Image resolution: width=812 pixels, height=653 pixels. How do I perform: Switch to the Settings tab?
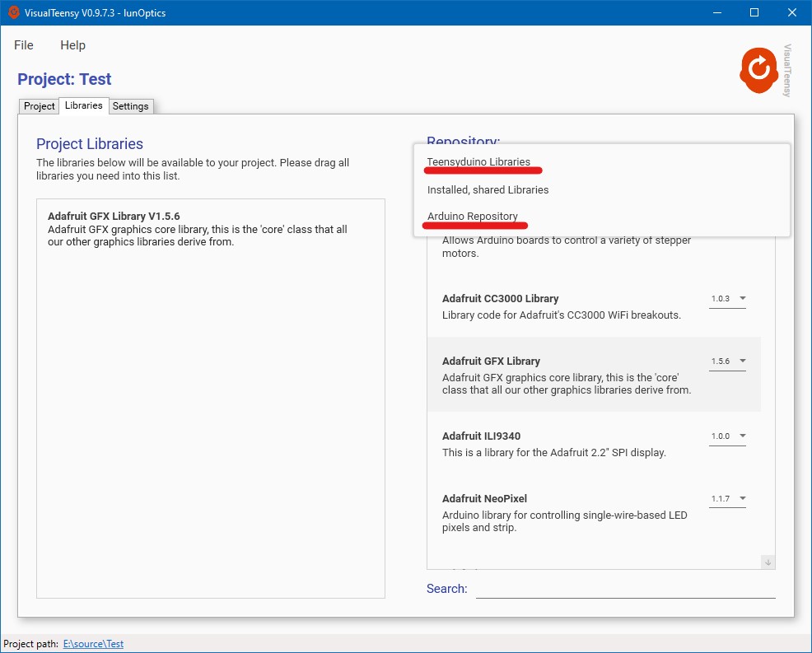point(130,105)
